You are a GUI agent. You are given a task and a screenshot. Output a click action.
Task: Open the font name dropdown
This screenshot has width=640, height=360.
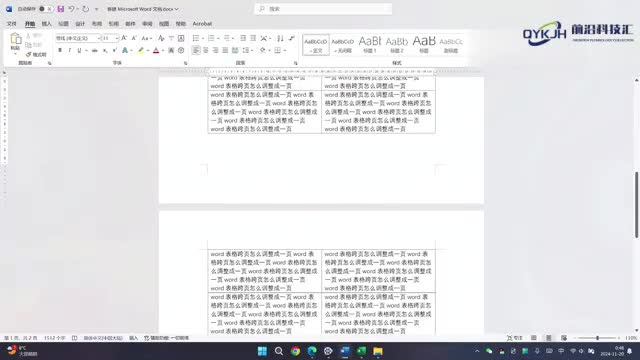tap(98, 38)
